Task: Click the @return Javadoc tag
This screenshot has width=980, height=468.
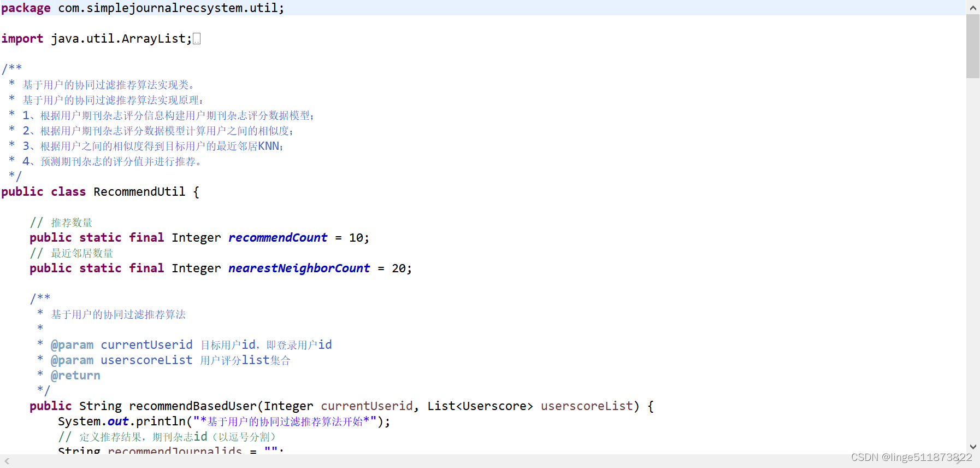Action: 75,376
